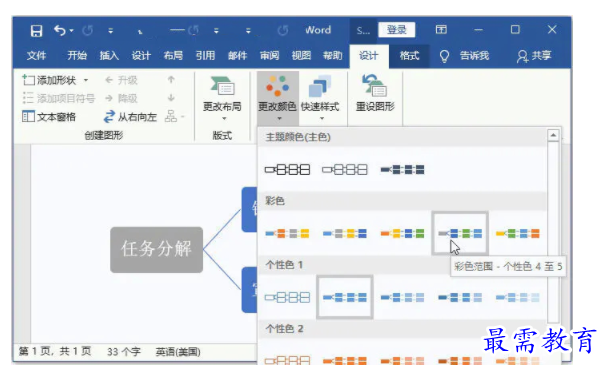This screenshot has width=605, height=372.
Task: Select fifth 个性色 1 transparent light swatch
Action: point(517,297)
